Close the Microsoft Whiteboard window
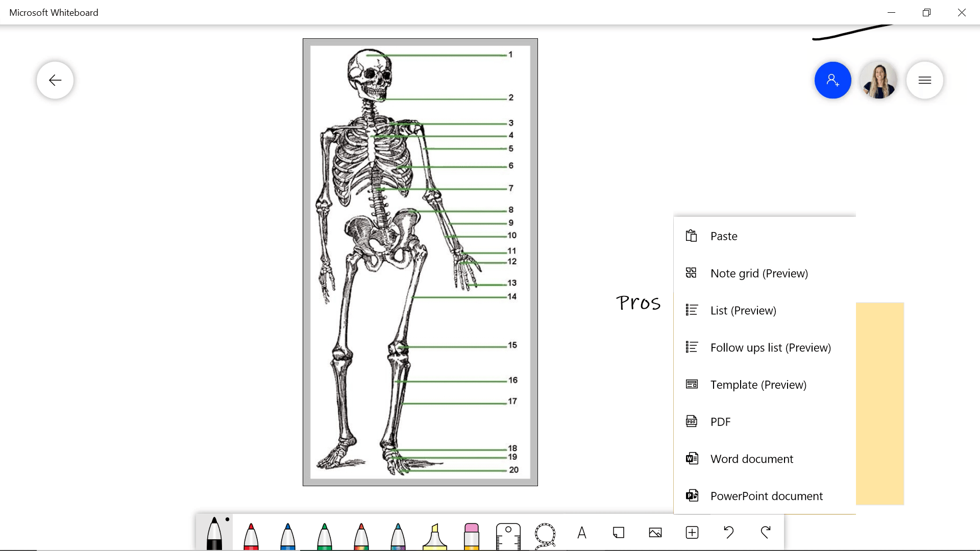This screenshot has width=980, height=551. pyautogui.click(x=962, y=12)
